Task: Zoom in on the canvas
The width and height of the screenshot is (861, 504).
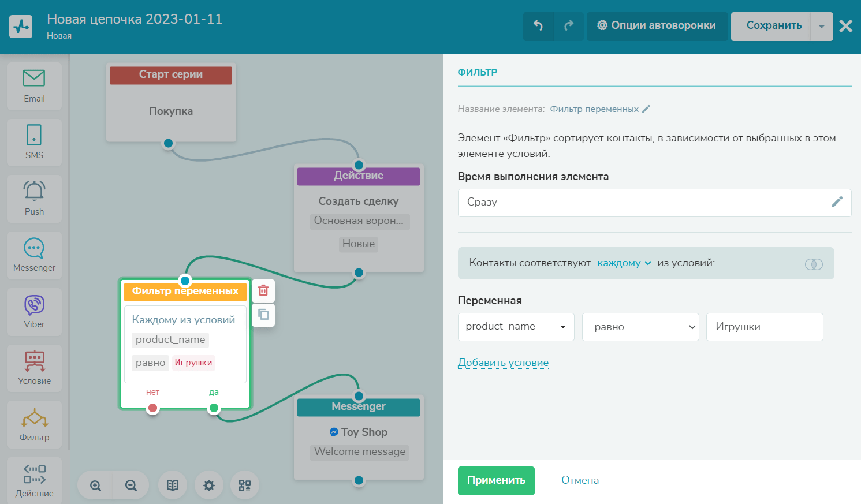Action: [96, 486]
